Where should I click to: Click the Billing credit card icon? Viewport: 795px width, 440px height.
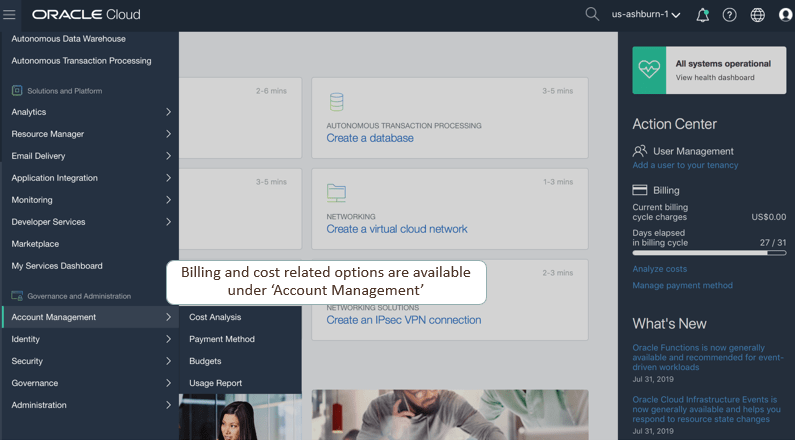640,190
